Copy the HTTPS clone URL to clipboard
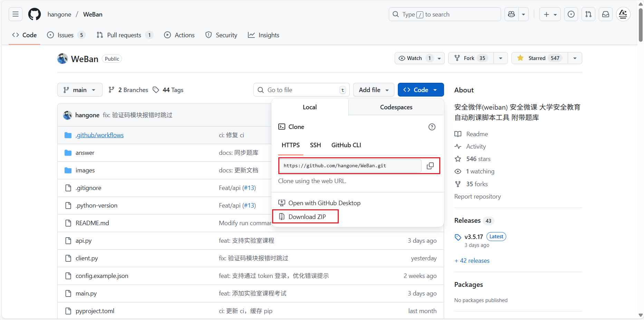Image resolution: width=644 pixels, height=320 pixels. 430,166
